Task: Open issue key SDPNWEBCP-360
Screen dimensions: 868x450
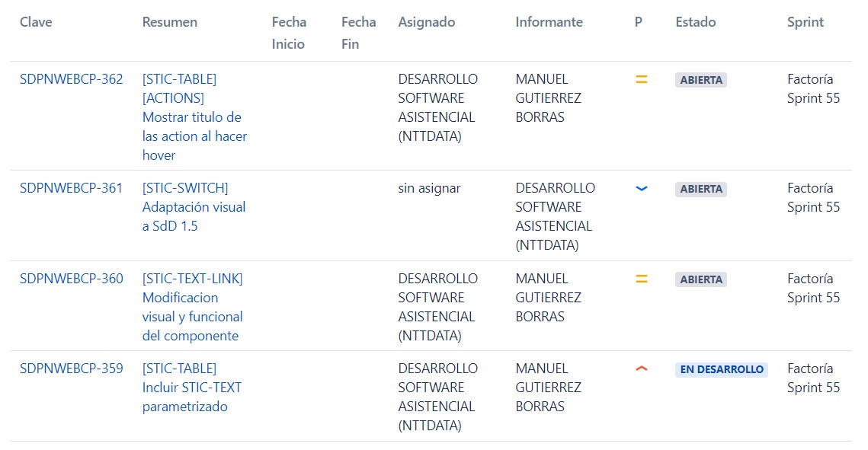Action: coord(72,279)
